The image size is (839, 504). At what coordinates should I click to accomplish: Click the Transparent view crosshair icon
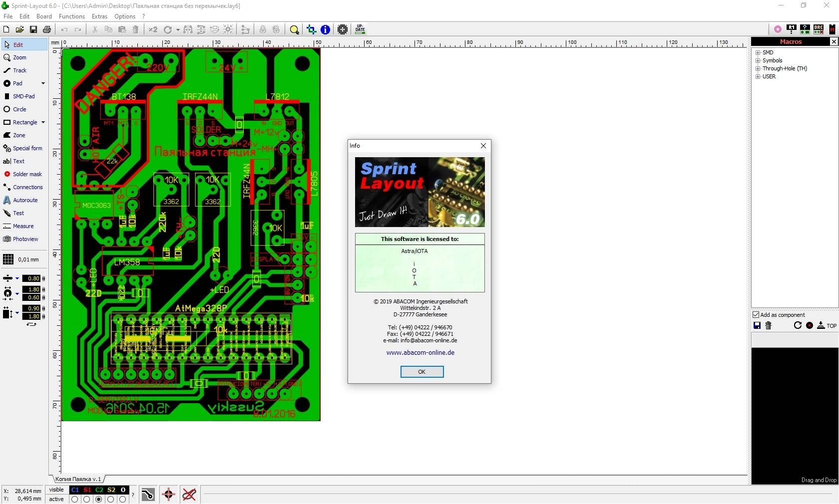pos(311,29)
